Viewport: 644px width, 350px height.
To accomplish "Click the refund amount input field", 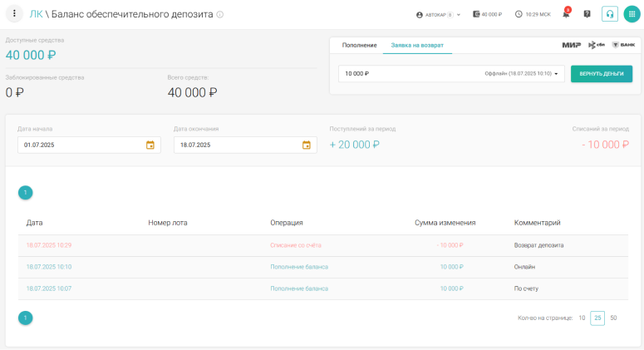I will point(407,74).
